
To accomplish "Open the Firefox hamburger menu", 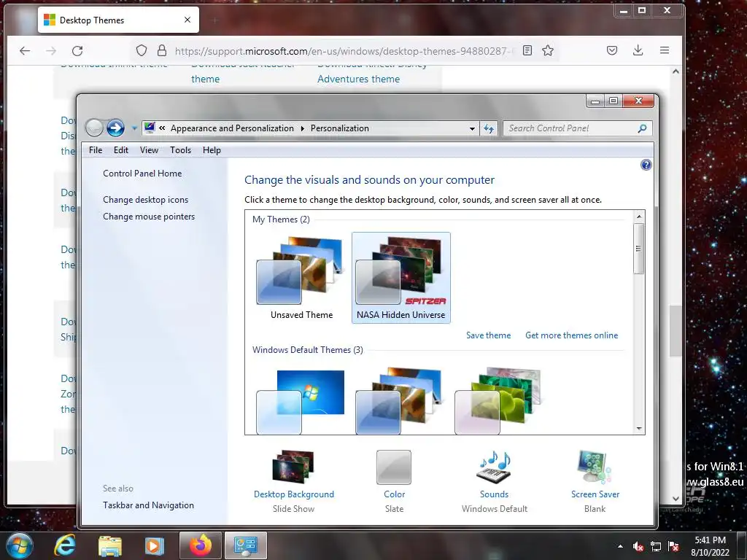I will 665,50.
